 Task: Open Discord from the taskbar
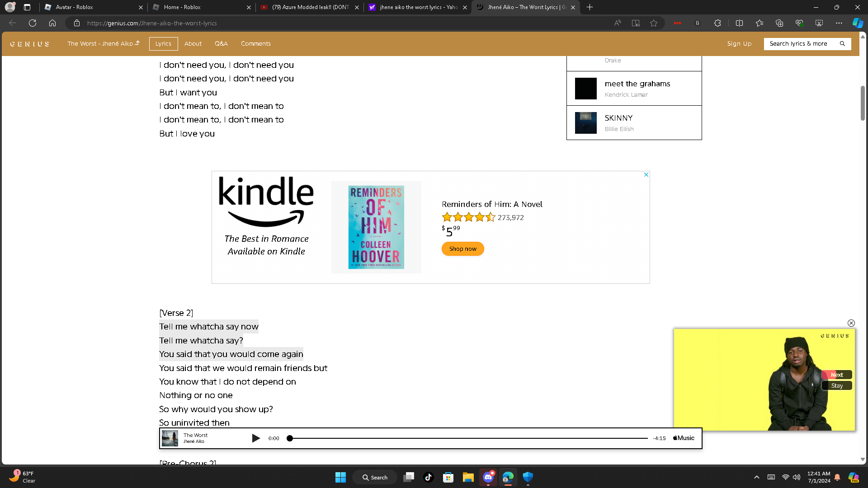pos(488,477)
